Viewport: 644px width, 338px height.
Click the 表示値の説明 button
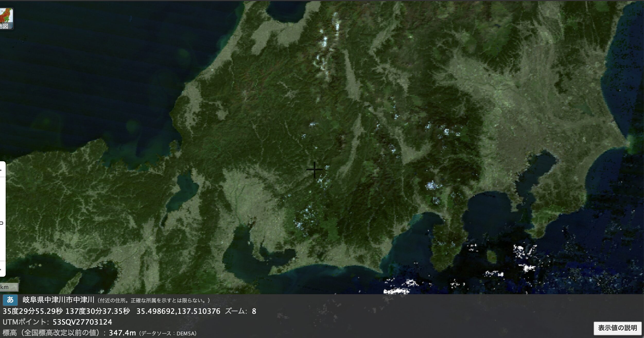point(617,328)
